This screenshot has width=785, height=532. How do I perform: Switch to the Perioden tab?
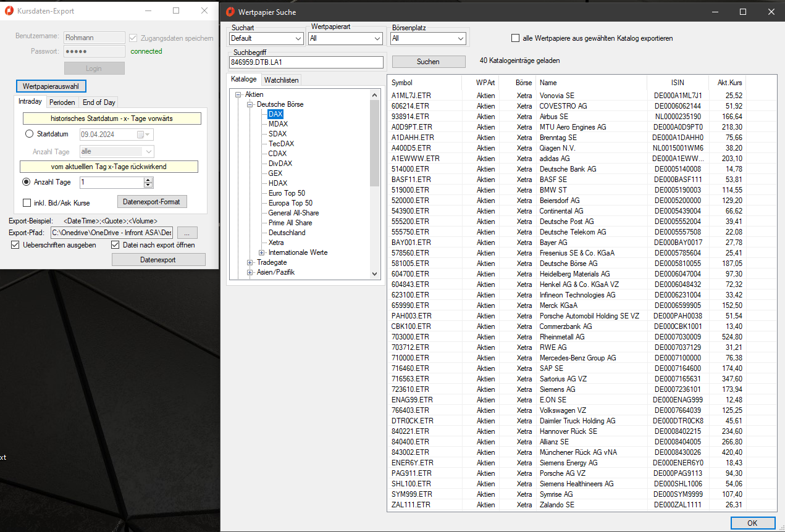pos(62,102)
